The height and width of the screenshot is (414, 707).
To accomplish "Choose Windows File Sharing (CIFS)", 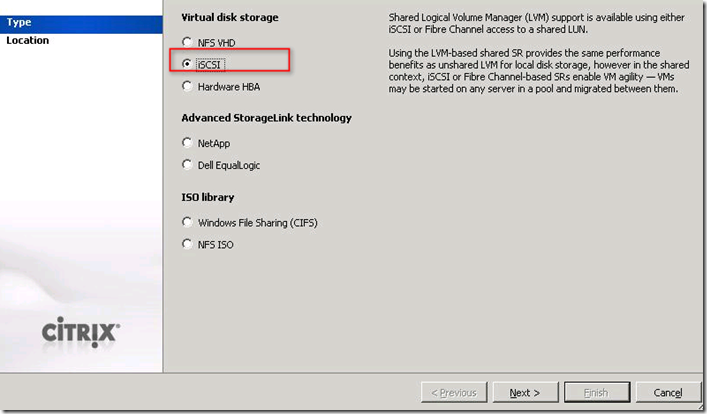I will [x=187, y=222].
